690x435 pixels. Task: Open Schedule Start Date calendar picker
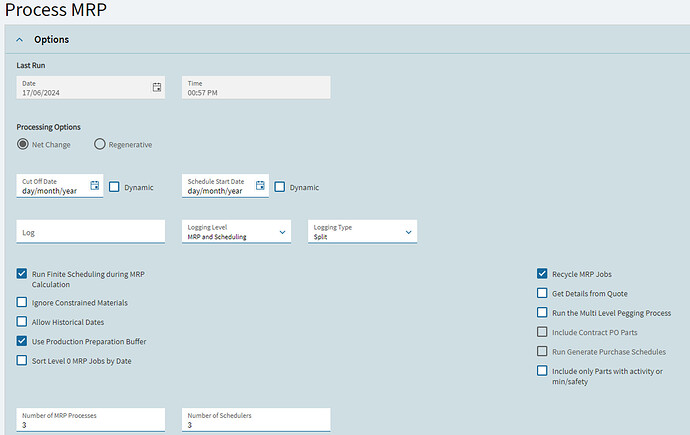point(260,185)
